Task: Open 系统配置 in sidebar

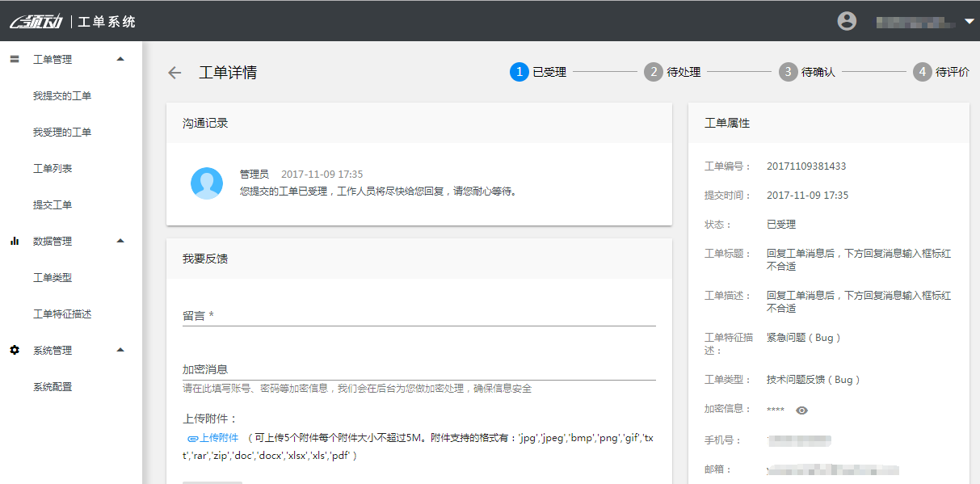Action: tap(53, 387)
